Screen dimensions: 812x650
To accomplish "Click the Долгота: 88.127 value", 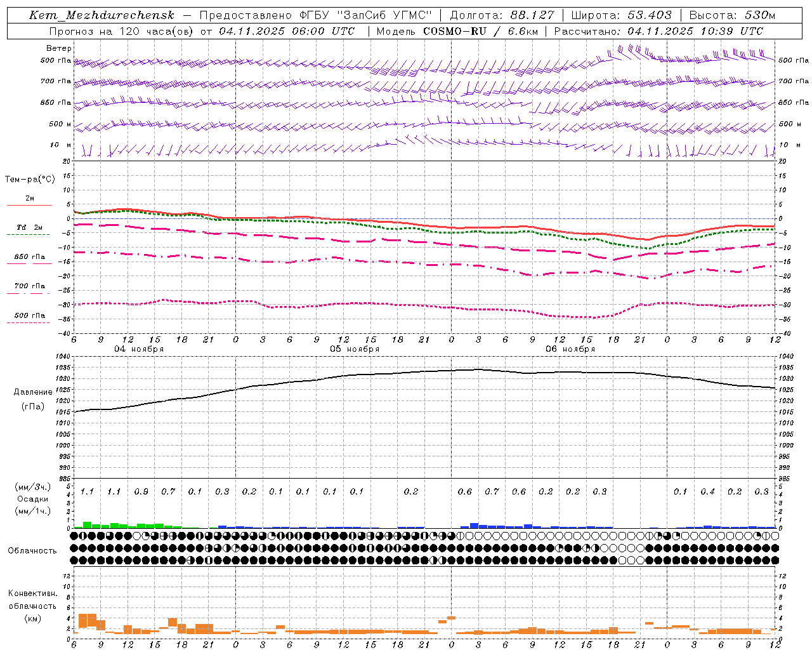I will tap(502, 15).
